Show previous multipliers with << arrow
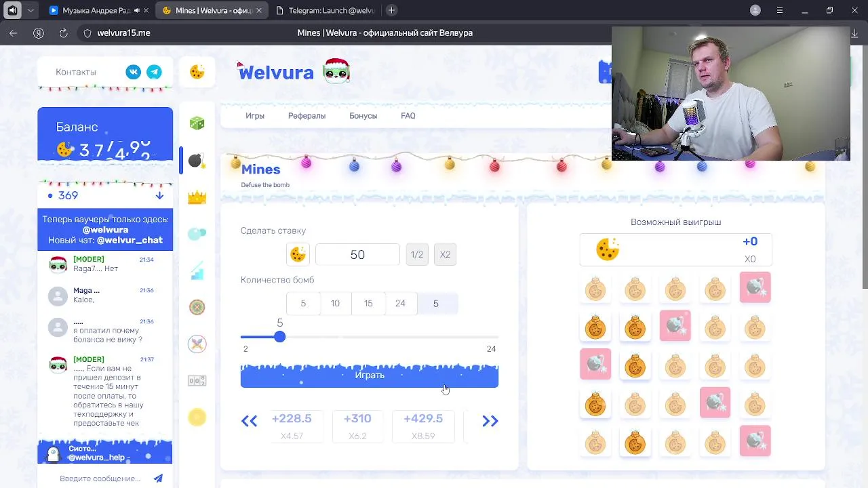Screen dimensions: 868x488 point(249,421)
